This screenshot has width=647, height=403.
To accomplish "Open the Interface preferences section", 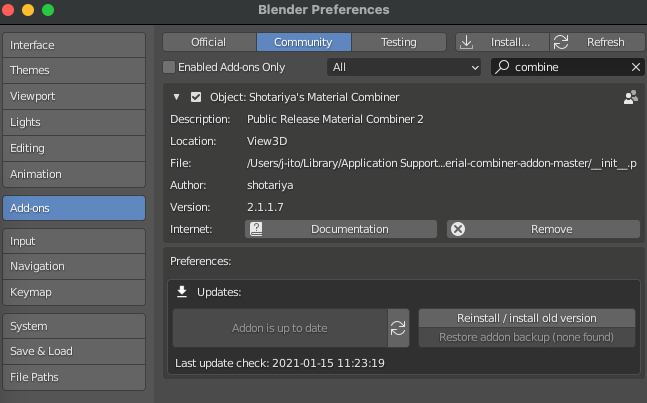I will [x=74, y=45].
